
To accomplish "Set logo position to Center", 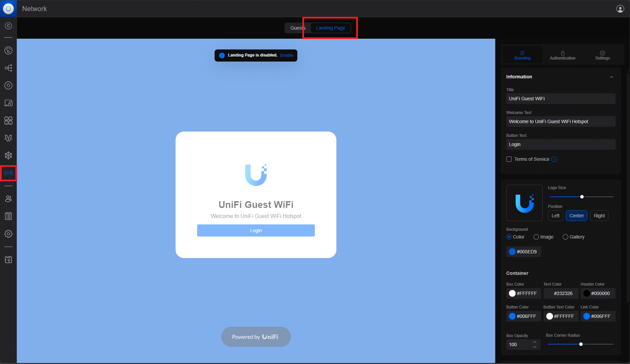I will click(x=577, y=216).
